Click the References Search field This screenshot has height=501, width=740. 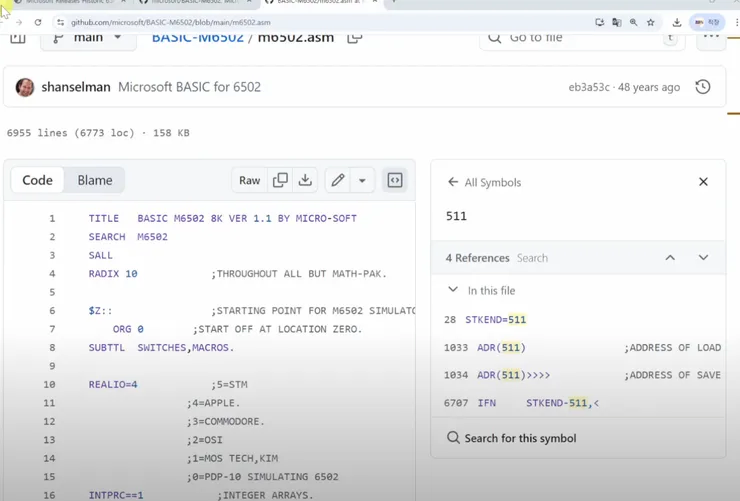pyautogui.click(x=532, y=258)
